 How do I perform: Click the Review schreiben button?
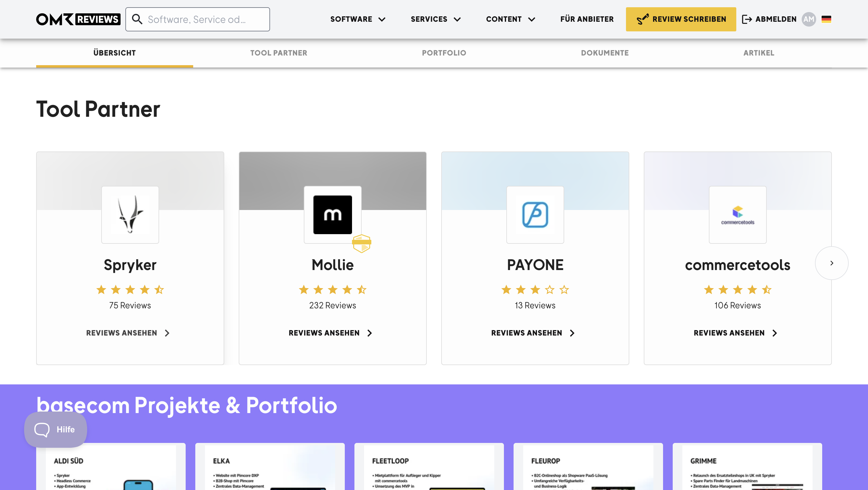point(681,19)
